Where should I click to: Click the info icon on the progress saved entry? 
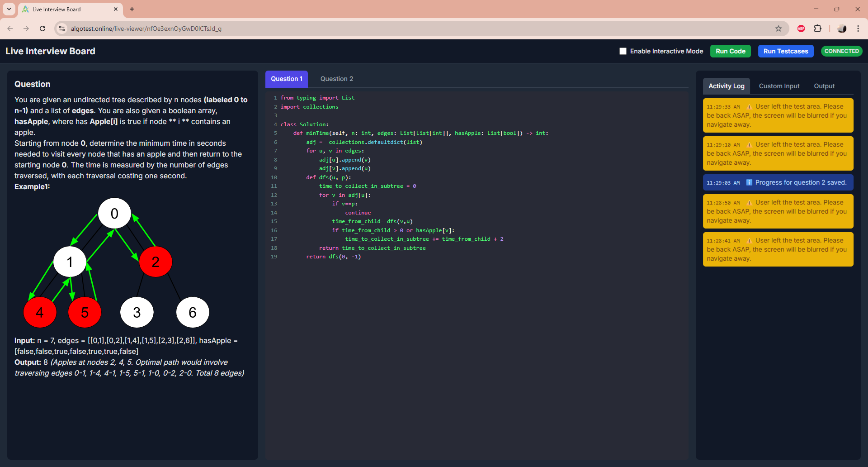749,182
